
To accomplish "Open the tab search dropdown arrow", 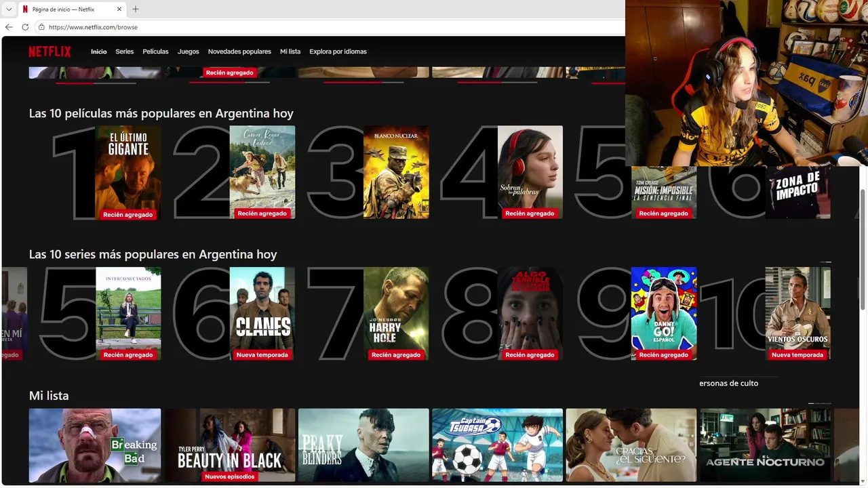I will click(9, 9).
